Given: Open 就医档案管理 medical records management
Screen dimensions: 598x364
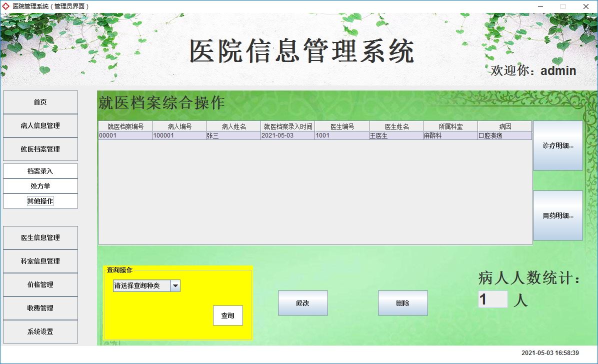Looking at the screenshot, I should [x=40, y=149].
